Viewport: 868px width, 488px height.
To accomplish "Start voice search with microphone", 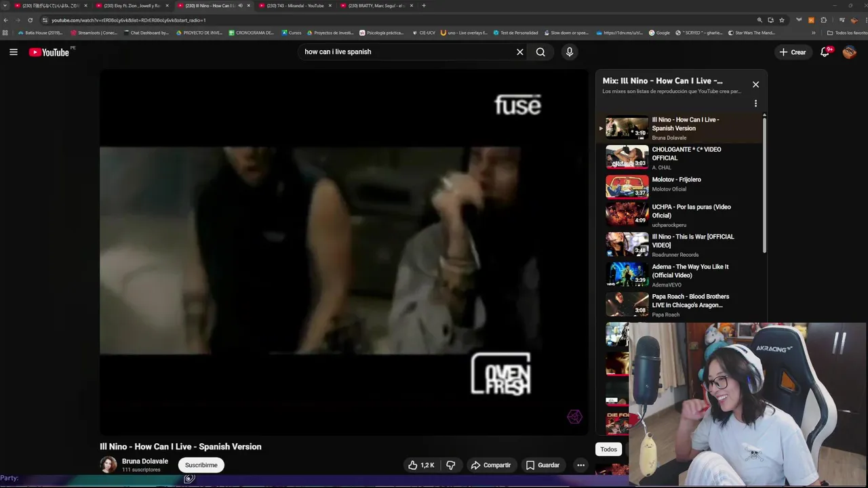I will pos(570,52).
